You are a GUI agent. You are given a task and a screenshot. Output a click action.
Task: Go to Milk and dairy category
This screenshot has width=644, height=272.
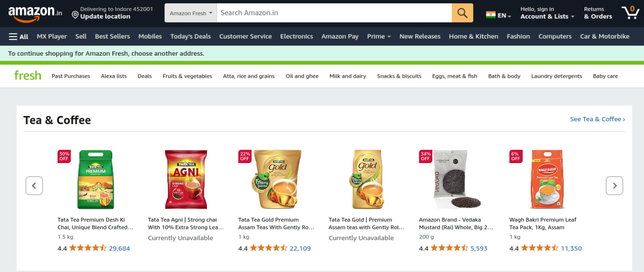(347, 76)
